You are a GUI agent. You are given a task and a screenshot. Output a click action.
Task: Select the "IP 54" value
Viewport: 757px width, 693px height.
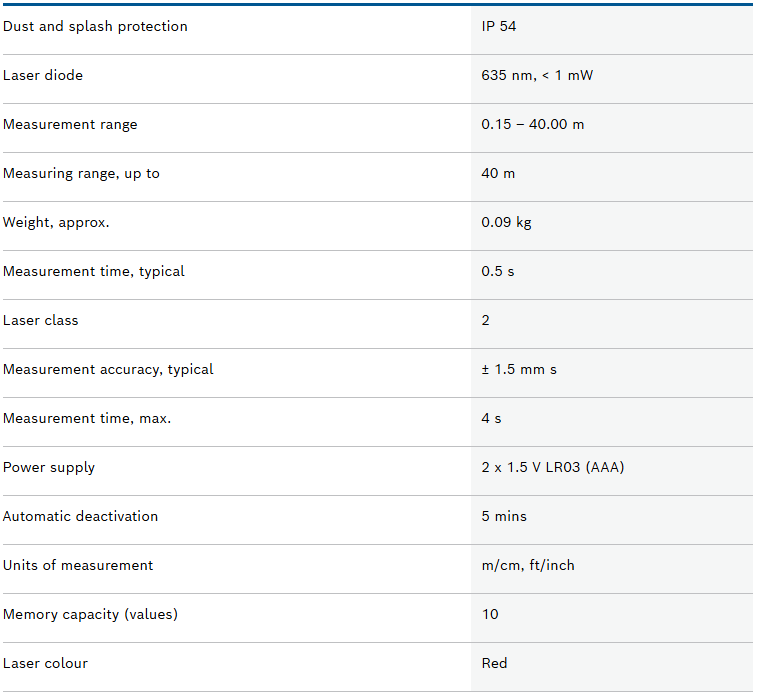[499, 27]
